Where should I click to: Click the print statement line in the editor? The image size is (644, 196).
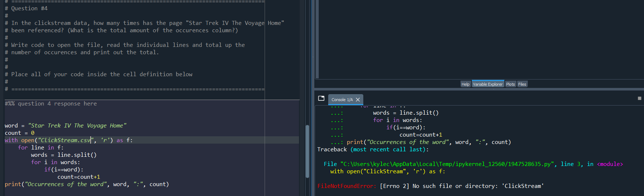(87, 184)
